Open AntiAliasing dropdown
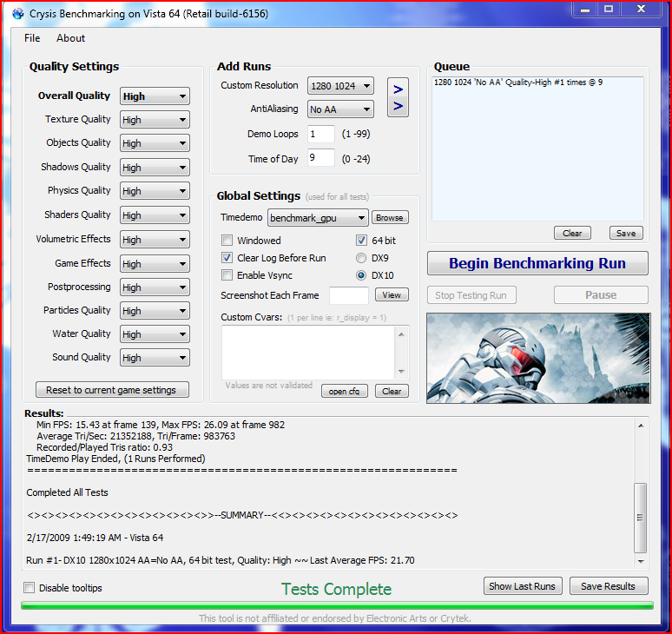672x634 pixels. pos(340,109)
